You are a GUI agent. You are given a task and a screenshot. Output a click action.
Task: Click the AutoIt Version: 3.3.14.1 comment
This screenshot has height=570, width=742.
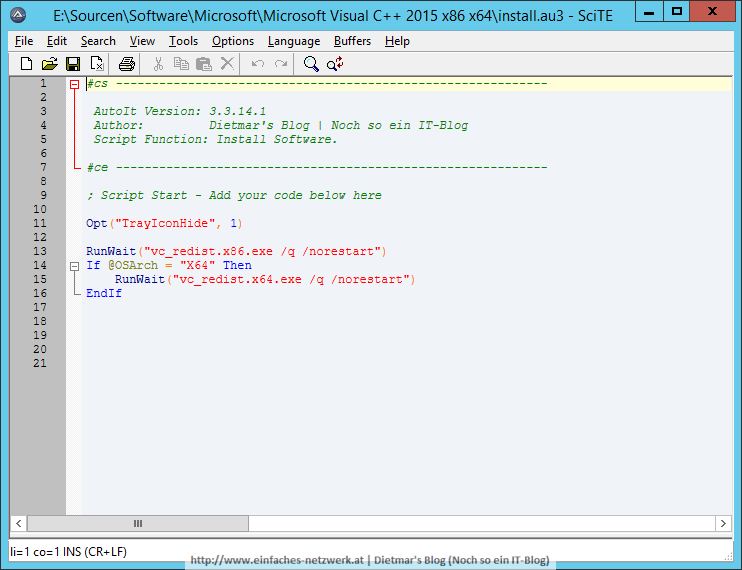point(179,111)
